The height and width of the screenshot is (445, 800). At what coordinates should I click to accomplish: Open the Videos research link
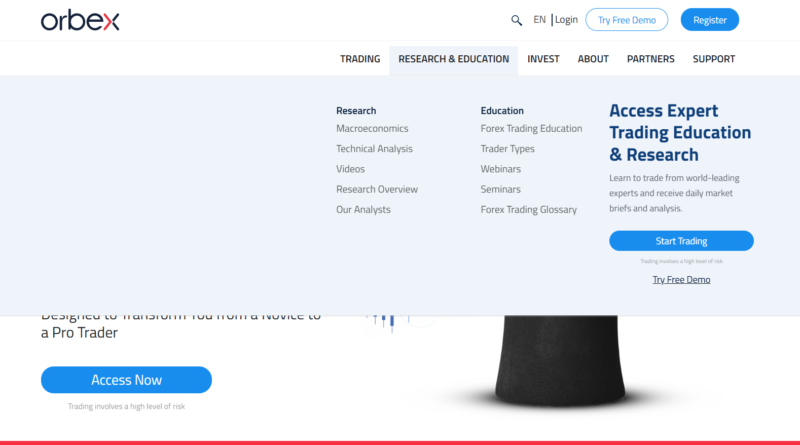[x=350, y=169]
